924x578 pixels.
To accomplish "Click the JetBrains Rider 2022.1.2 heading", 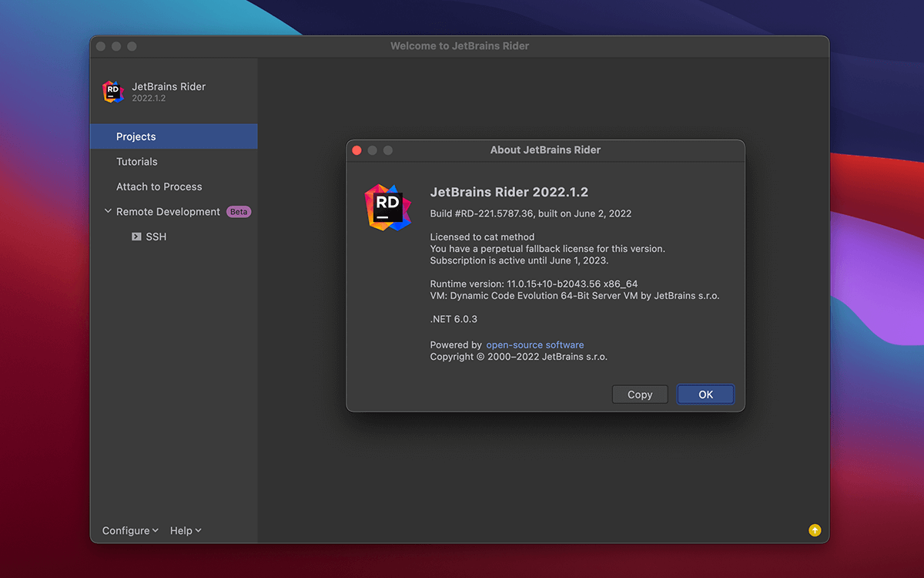I will coord(509,193).
